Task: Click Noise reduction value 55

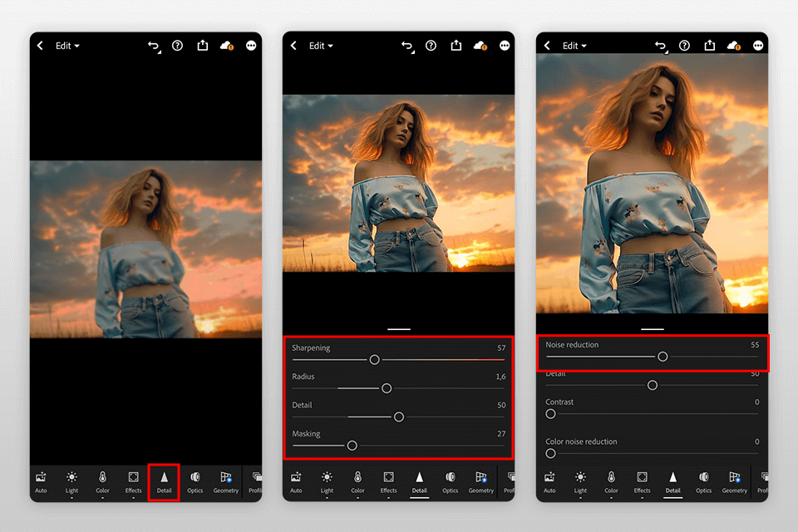Action: pos(755,345)
